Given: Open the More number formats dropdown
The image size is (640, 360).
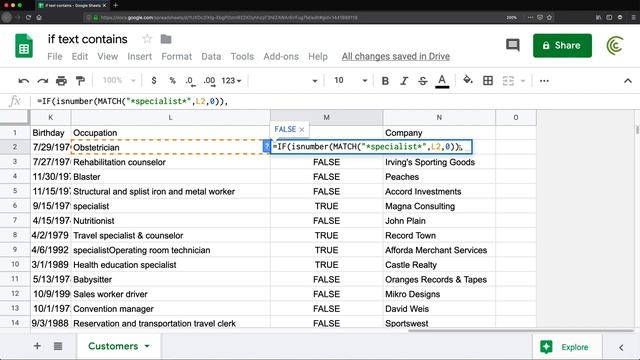Looking at the screenshot, I should point(231,81).
